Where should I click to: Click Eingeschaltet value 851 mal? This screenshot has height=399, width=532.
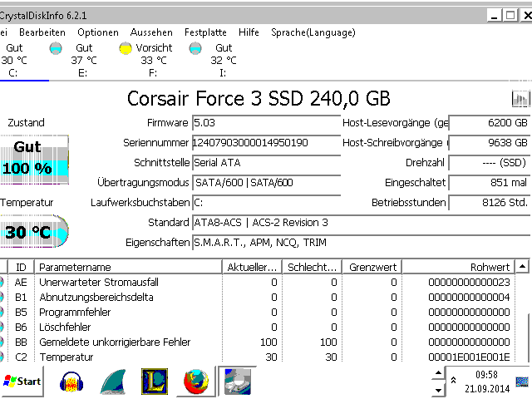tap(490, 183)
